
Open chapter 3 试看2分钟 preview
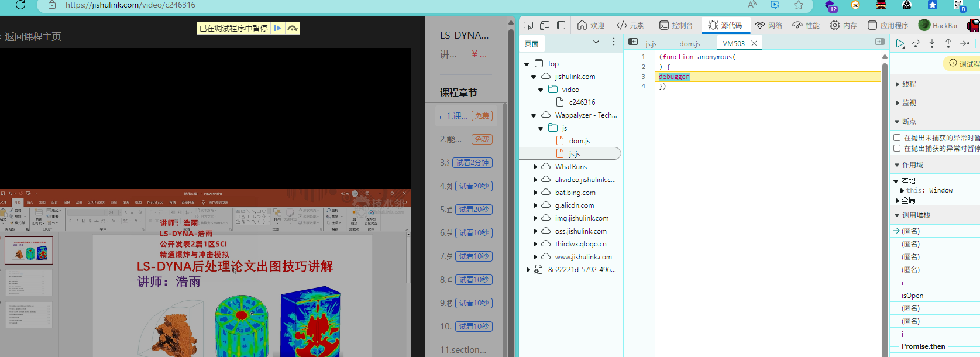tap(473, 163)
